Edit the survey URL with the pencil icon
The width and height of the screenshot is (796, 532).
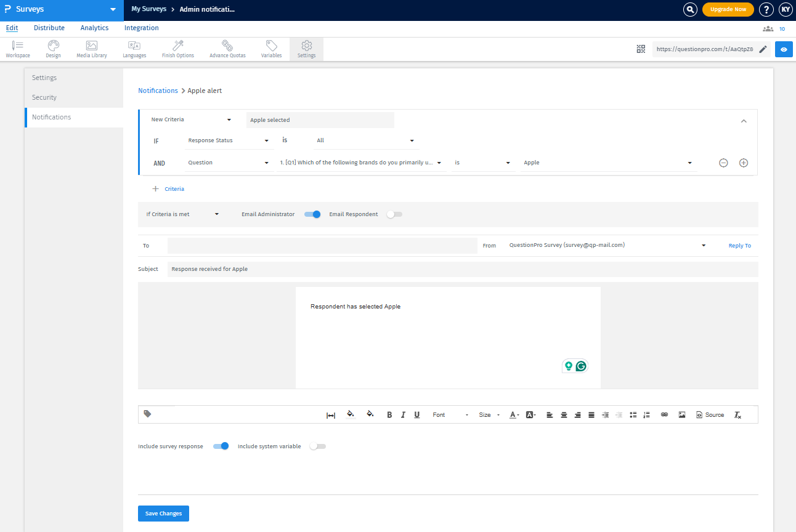(x=763, y=49)
